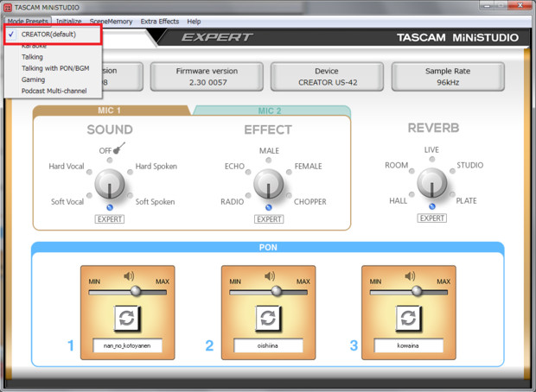Image resolution: width=536 pixels, height=392 pixels.
Task: Click the reload icon on PON 3
Action: 408,319
